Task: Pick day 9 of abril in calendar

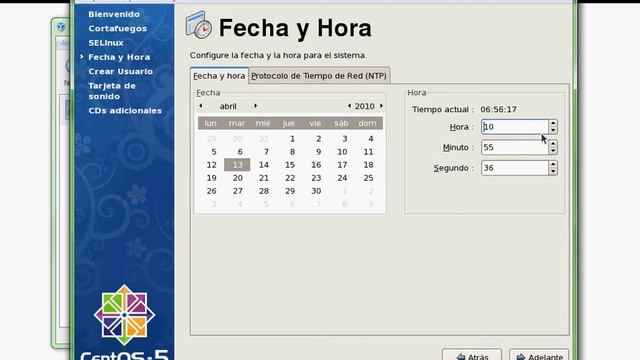Action: (318, 152)
